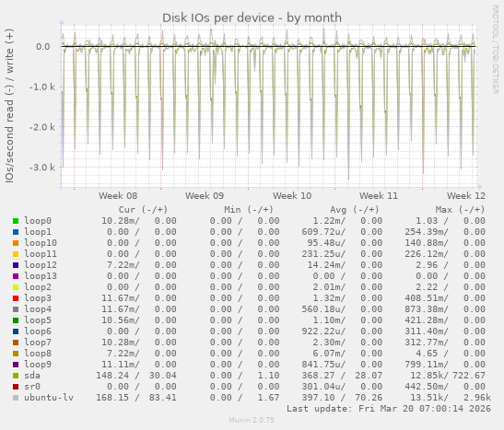Click the ubuntu-lv light gray legend swatch
Image resolution: width=504 pixels, height=430 pixels.
click(16, 398)
